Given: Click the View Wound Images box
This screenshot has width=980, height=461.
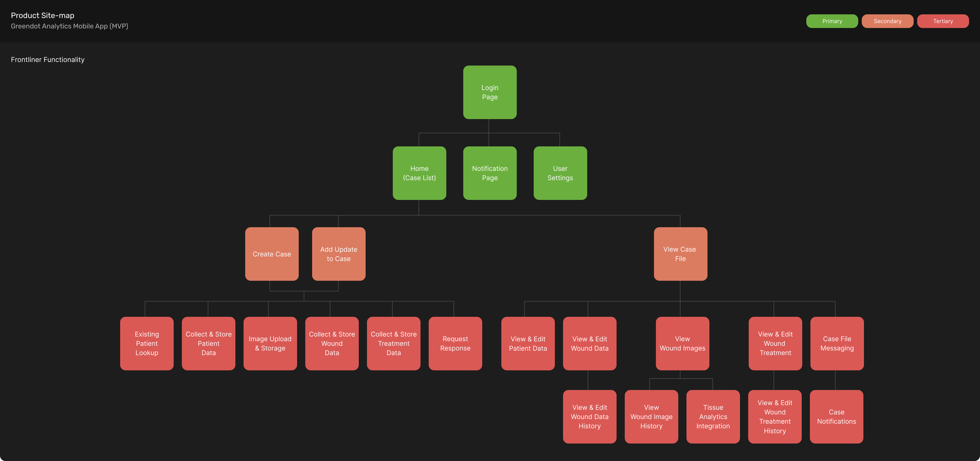Looking at the screenshot, I should 682,344.
